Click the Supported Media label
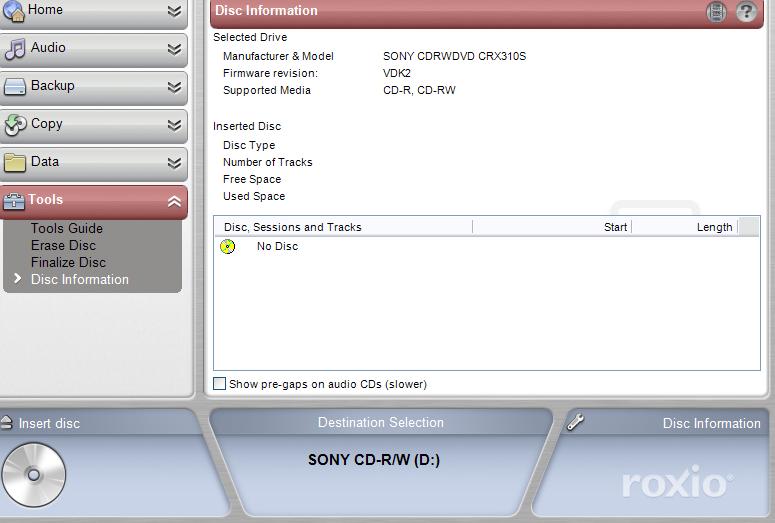 pyautogui.click(x=267, y=90)
